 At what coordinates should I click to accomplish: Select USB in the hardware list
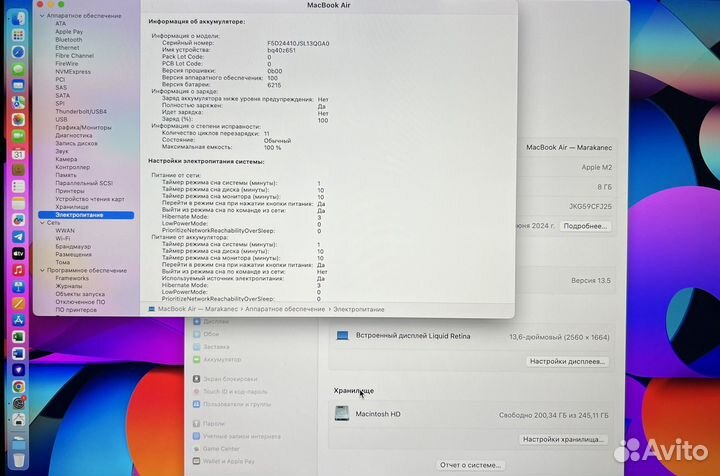pos(61,119)
